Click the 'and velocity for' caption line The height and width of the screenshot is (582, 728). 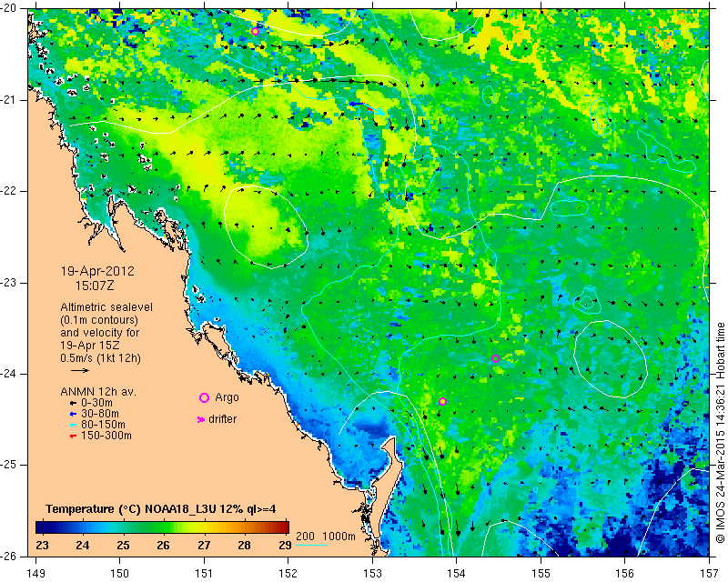click(x=99, y=333)
